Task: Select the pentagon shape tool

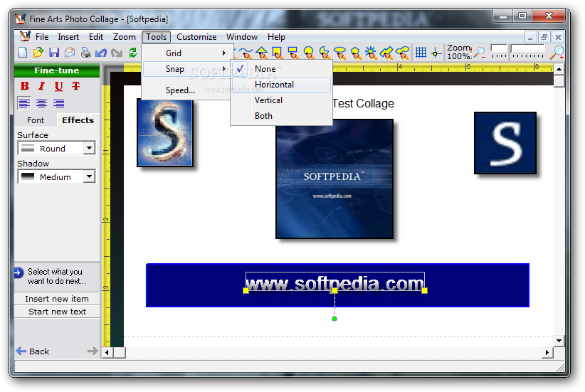Action: click(356, 53)
